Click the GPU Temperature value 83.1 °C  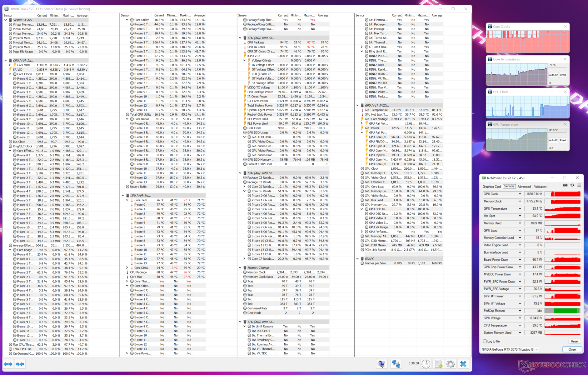click(534, 209)
